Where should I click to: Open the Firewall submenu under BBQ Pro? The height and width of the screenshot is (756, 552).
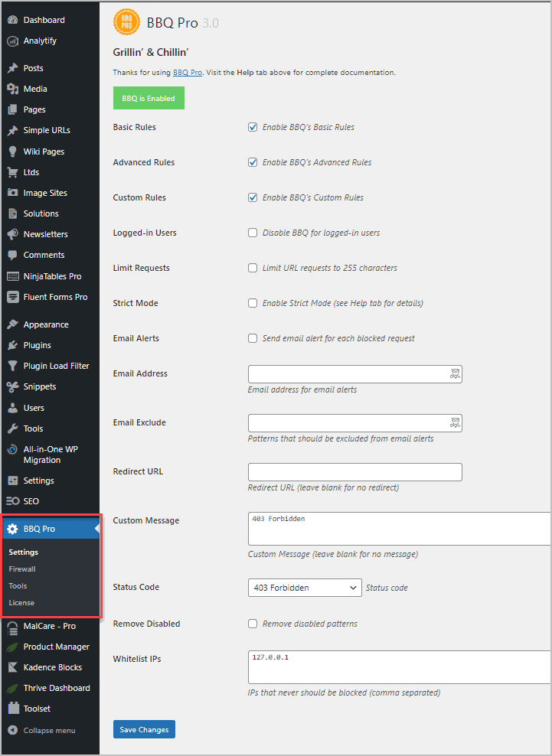22,569
